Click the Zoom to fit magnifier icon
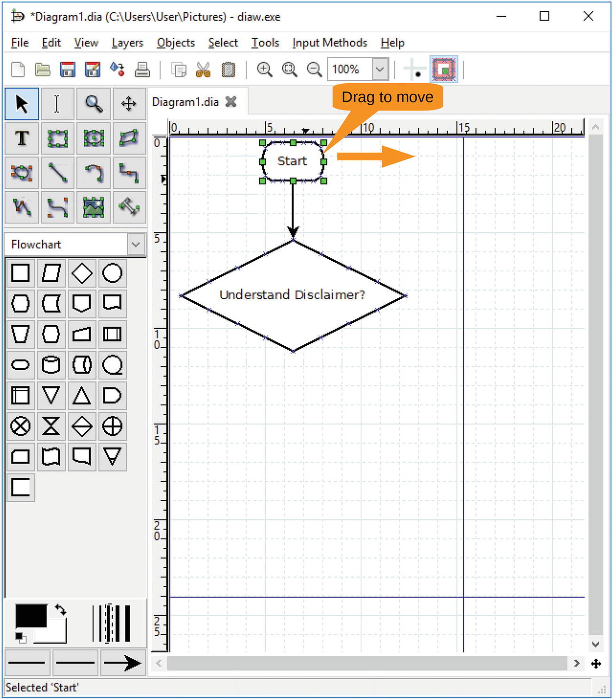 (289, 70)
